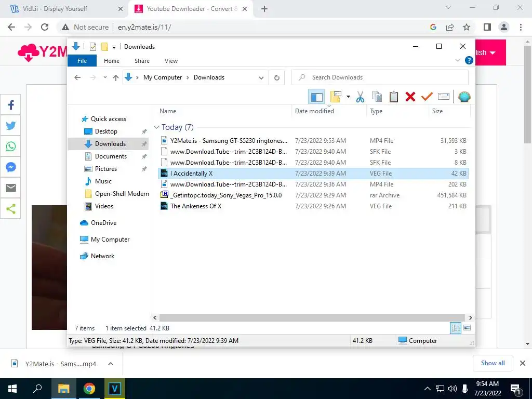The image size is (532, 399).
Task: Select the 202 KB MP4 file
Action: 313,184
